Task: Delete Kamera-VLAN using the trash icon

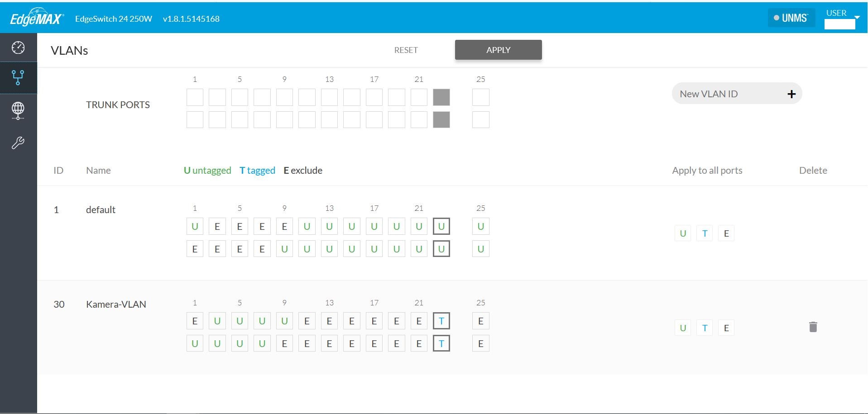Action: pos(813,327)
